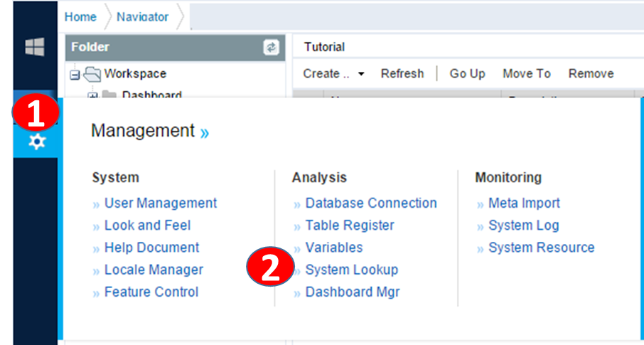Viewport: 644px width, 345px height.
Task: Open User Management link
Action: point(160,203)
